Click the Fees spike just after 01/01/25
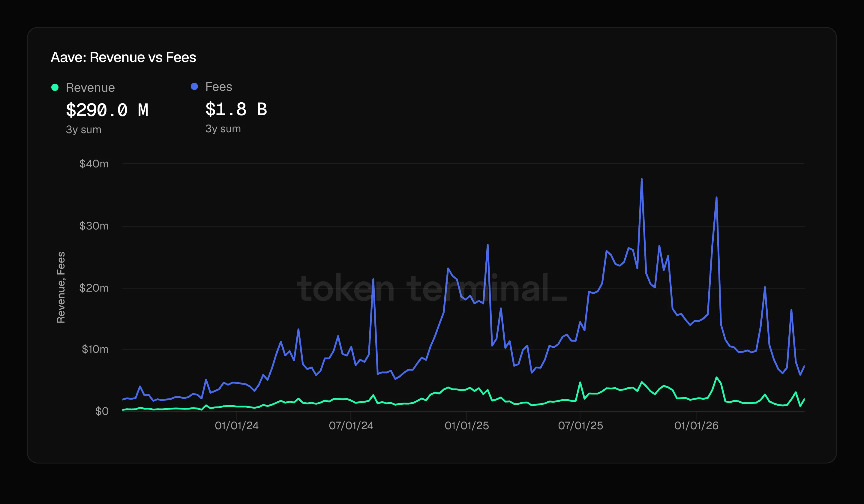 (487, 245)
